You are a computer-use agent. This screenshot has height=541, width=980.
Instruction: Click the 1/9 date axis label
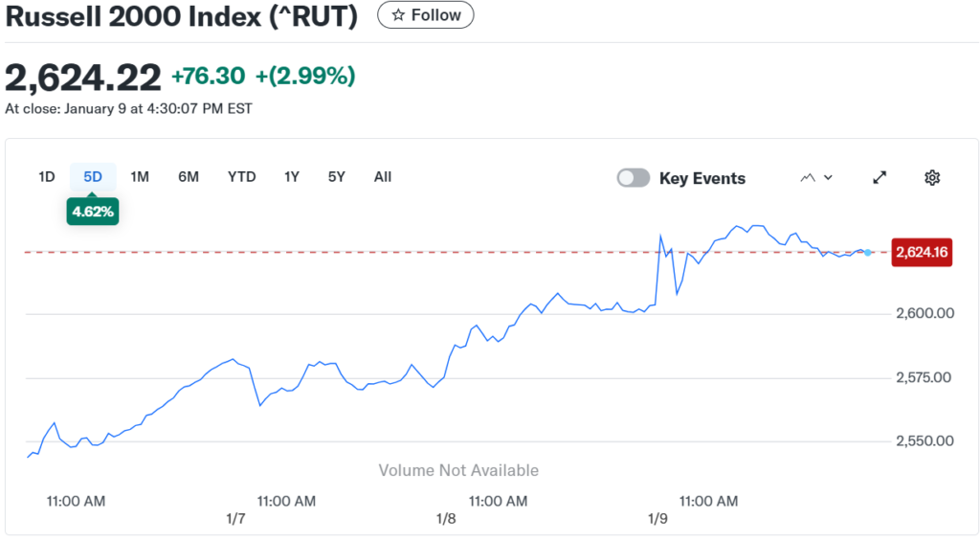tap(657, 518)
